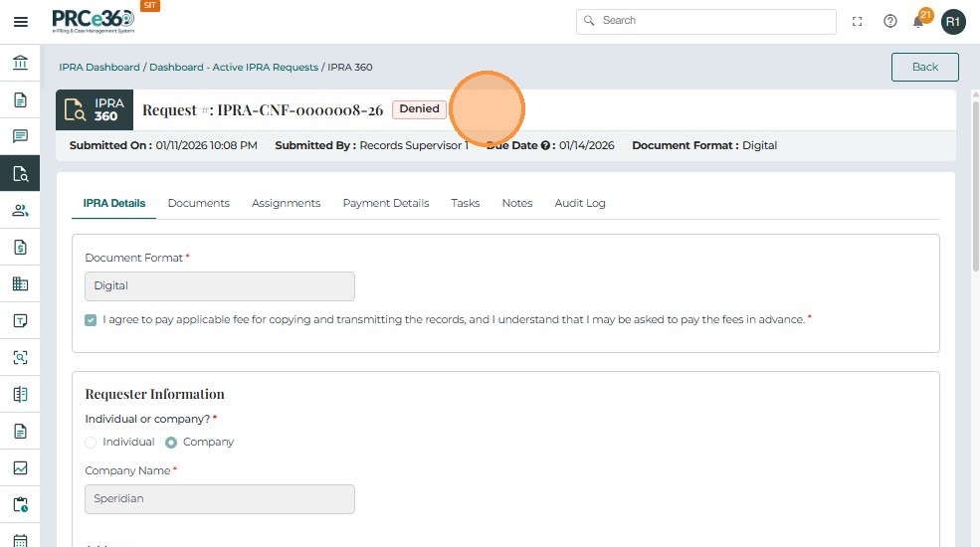Click the magnifier icon in search box
Screen dimensions: 980x547
(x=589, y=21)
